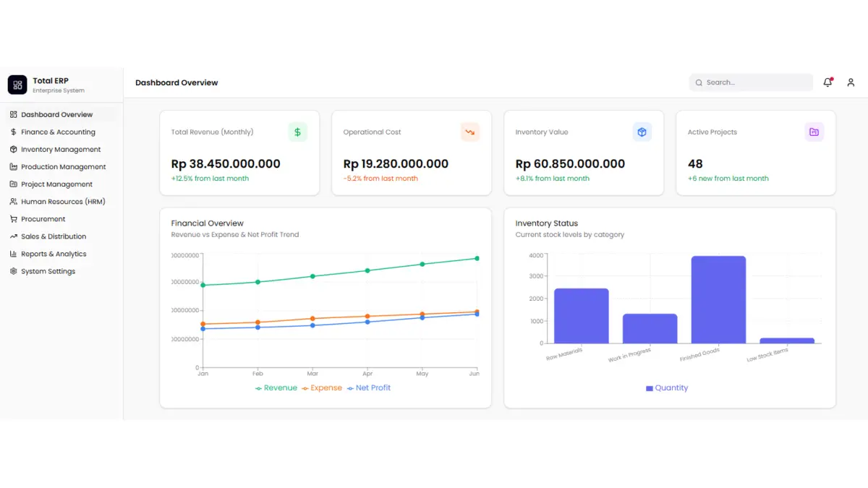Open Human Resources (HRM) menu item

click(63, 202)
